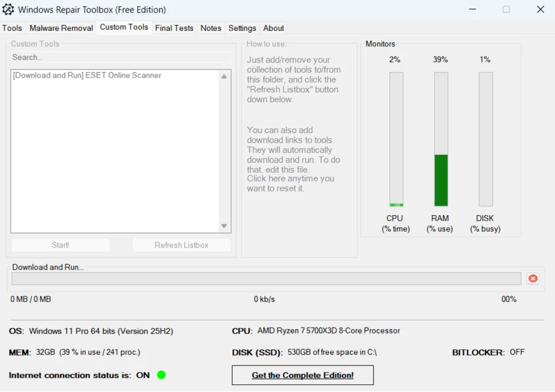555x392 pixels.
Task: Switch to the Final Tests tab
Action: tap(174, 28)
